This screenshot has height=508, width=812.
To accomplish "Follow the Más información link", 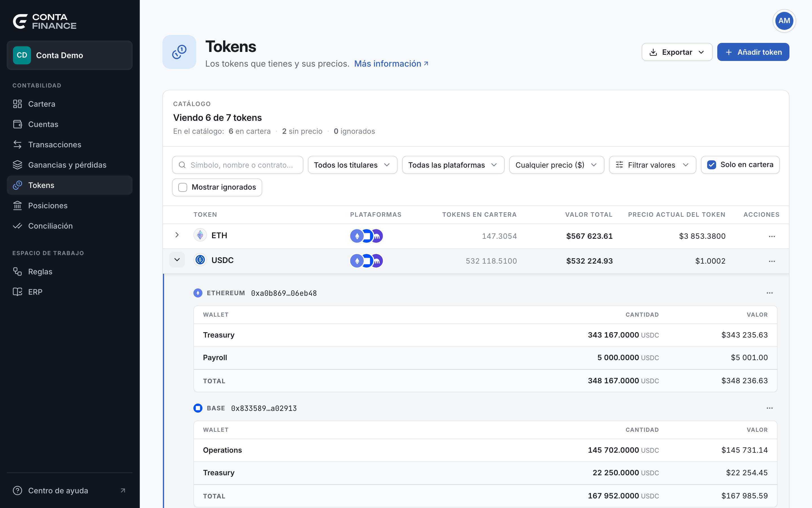I will coord(391,64).
